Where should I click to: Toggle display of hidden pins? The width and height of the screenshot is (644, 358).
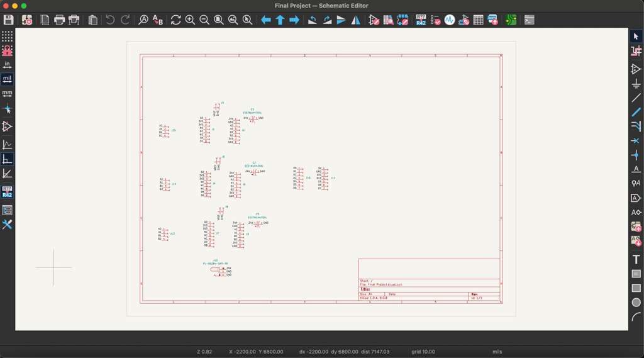click(x=7, y=126)
